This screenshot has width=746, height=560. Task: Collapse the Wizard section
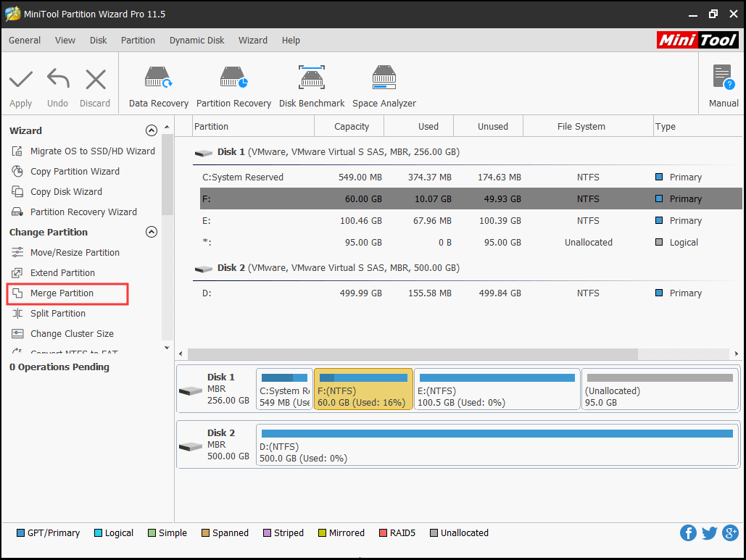pyautogui.click(x=152, y=130)
